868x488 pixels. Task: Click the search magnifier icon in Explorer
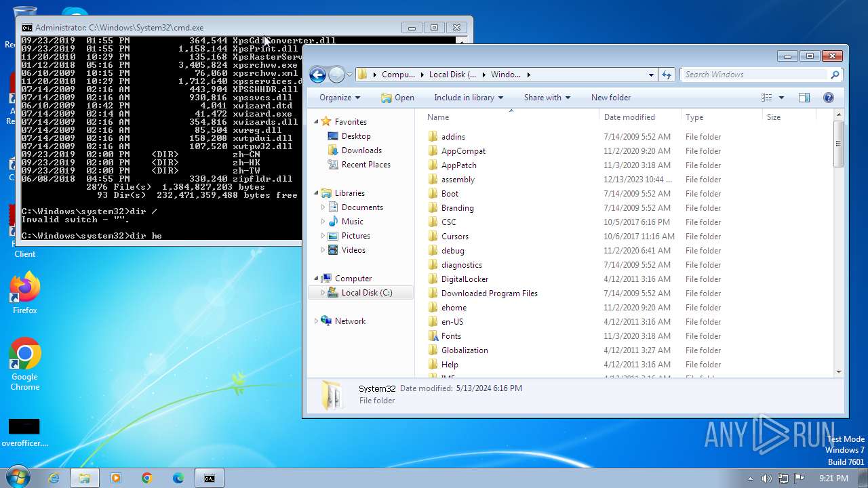[835, 75]
